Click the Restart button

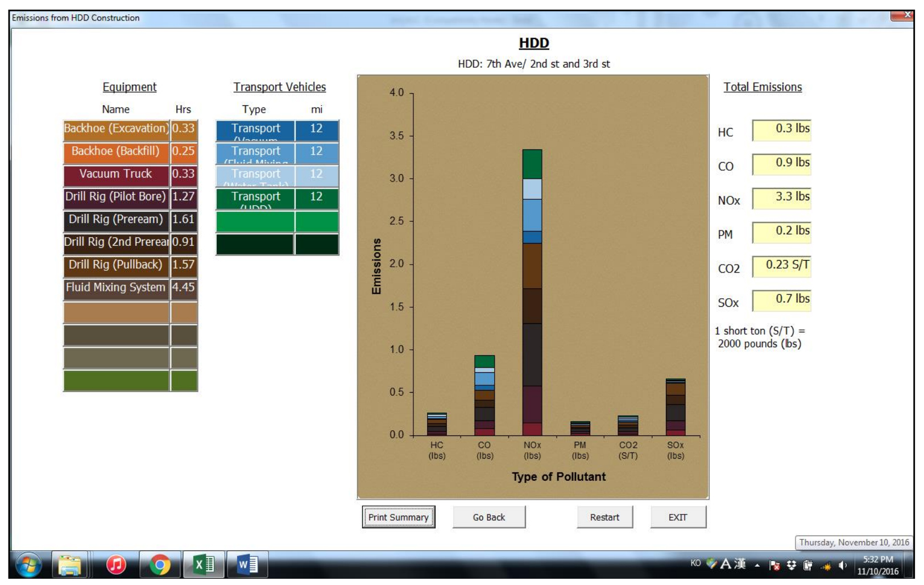(604, 517)
